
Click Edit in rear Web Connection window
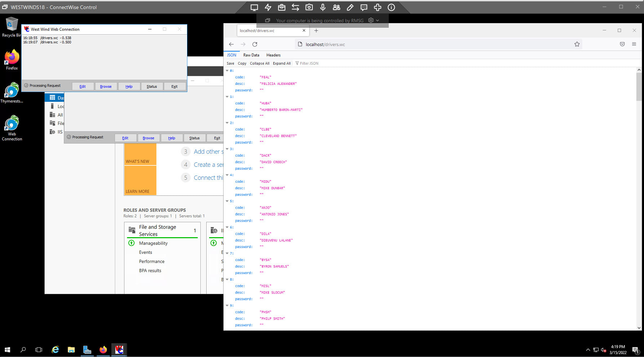point(125,138)
